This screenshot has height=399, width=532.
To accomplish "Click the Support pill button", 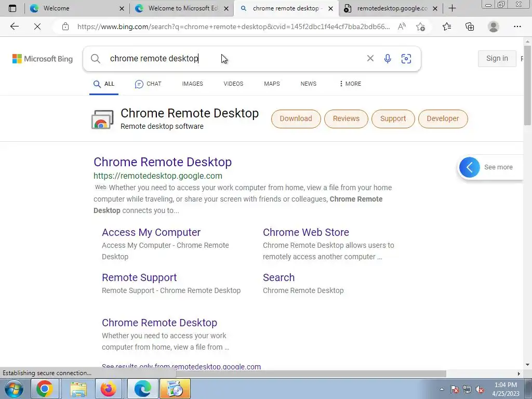I will click(x=393, y=119).
